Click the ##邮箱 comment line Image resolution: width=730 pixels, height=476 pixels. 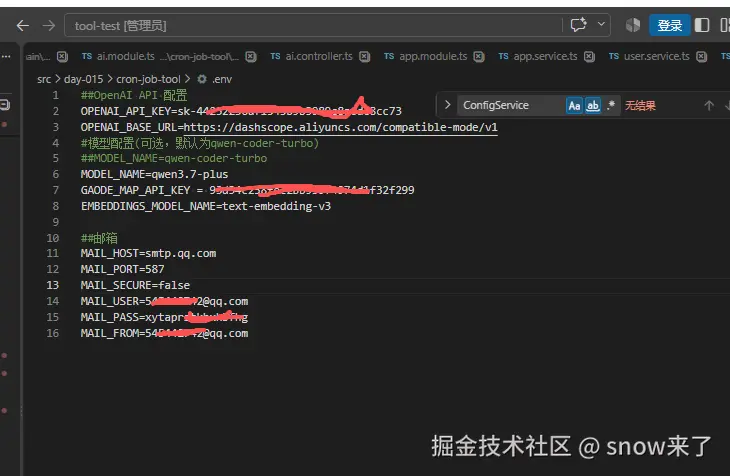pos(99,238)
